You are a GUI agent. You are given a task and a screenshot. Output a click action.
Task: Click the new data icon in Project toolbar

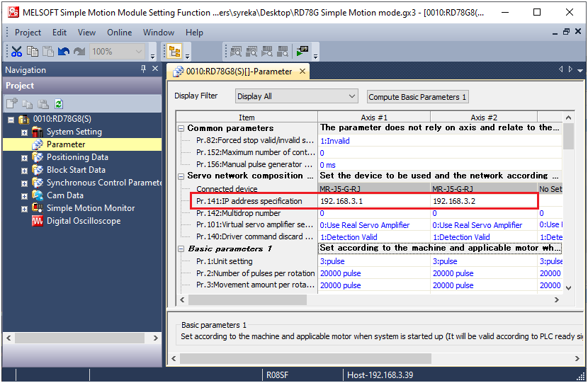[x=12, y=103]
